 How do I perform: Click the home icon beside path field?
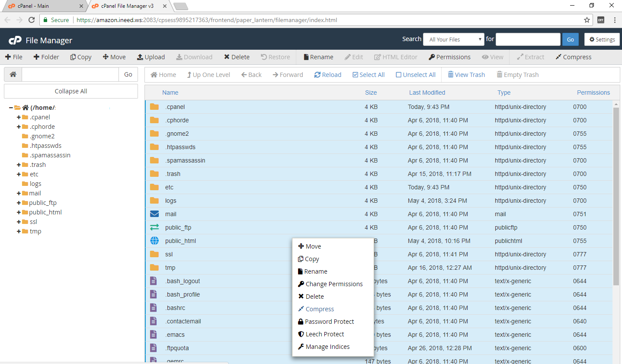pyautogui.click(x=13, y=74)
